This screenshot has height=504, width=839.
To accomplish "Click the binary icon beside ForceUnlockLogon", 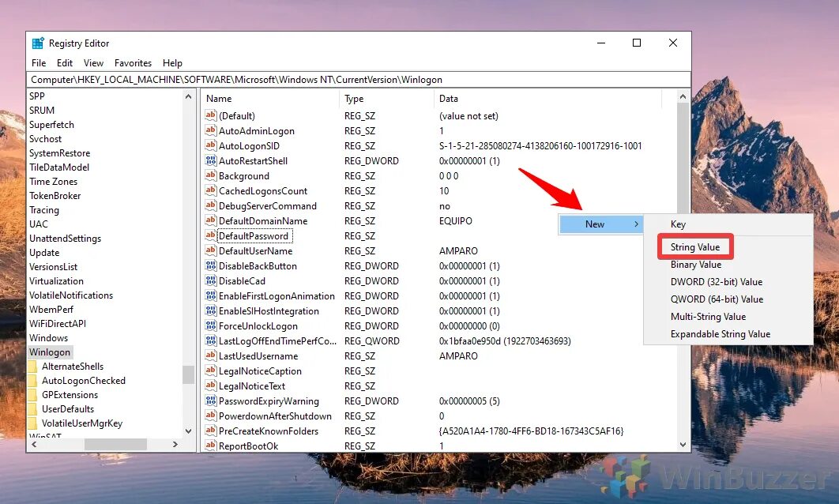I will coord(211,325).
